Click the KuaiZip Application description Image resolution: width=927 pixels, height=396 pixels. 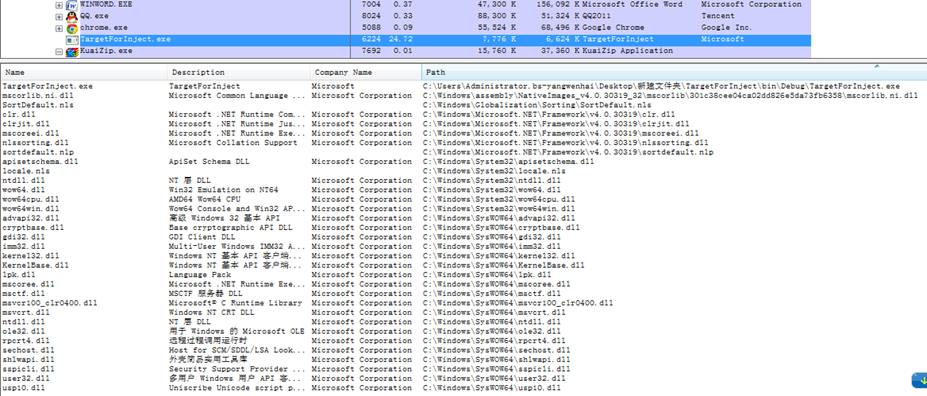[627, 51]
